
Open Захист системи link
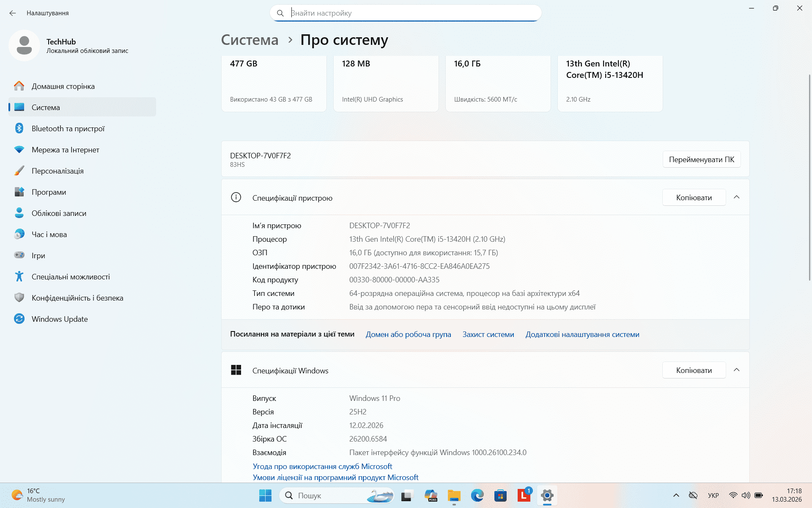click(488, 334)
